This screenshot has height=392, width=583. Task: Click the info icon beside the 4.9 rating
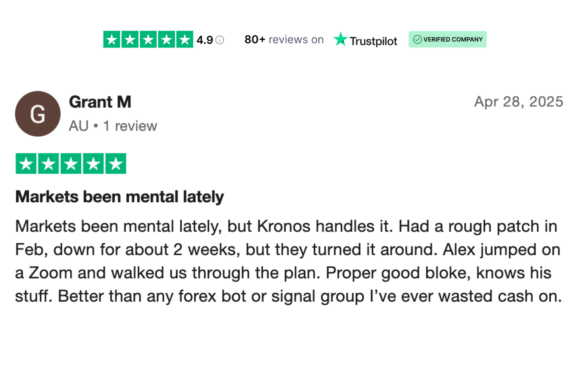tap(220, 40)
